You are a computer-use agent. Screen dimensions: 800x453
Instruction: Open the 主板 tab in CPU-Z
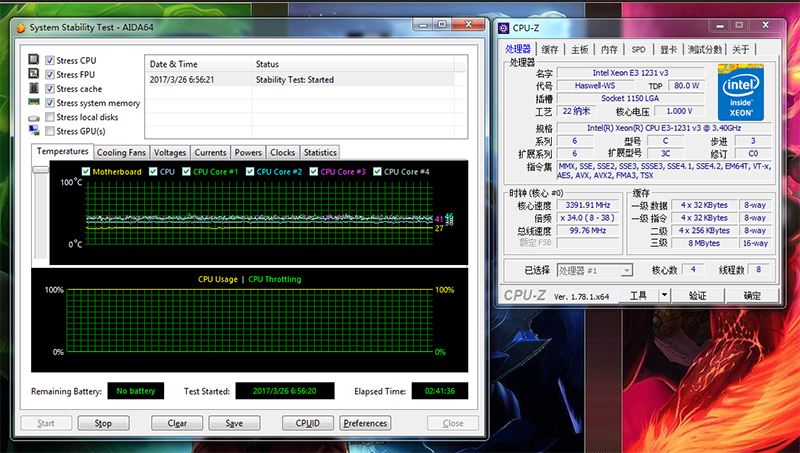(x=580, y=49)
